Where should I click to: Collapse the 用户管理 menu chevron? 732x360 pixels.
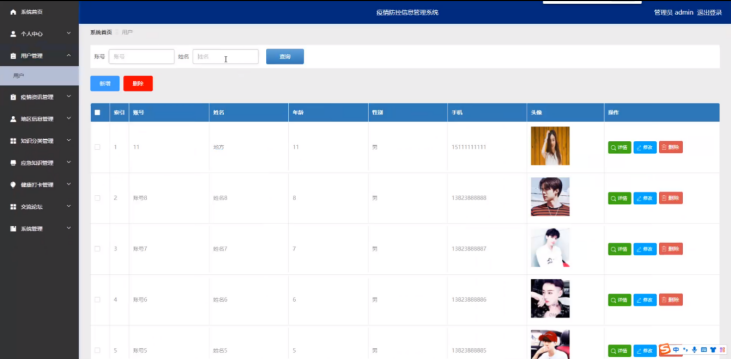tap(69, 56)
